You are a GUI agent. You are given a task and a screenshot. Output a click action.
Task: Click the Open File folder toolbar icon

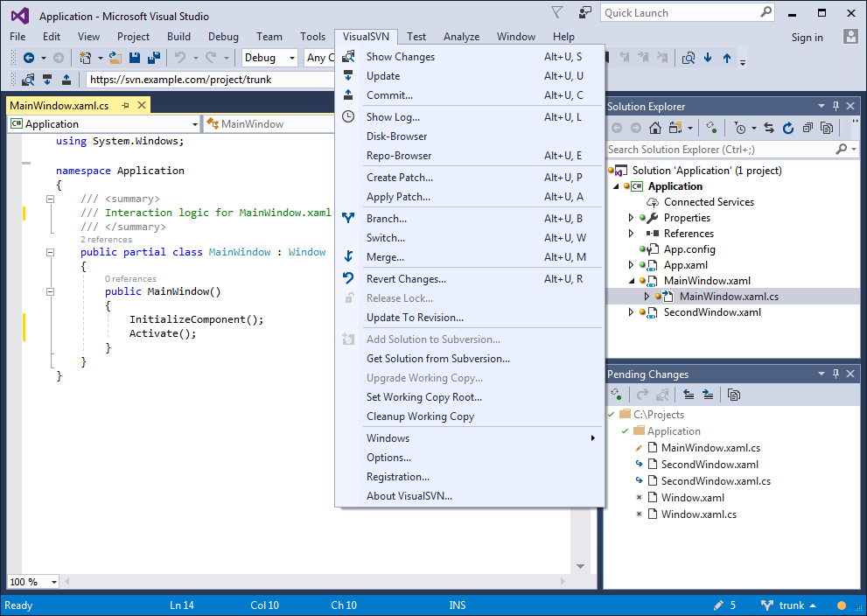click(x=115, y=58)
